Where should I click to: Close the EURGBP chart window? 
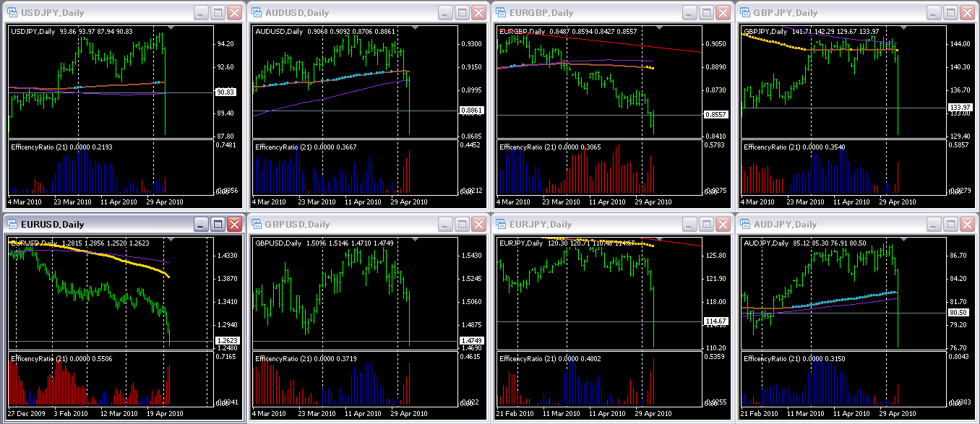(x=723, y=13)
